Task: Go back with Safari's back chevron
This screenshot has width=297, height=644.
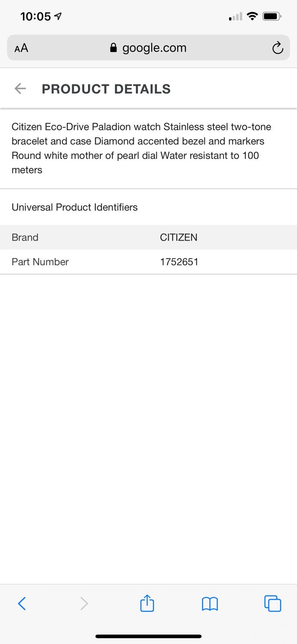Action: tap(22, 603)
